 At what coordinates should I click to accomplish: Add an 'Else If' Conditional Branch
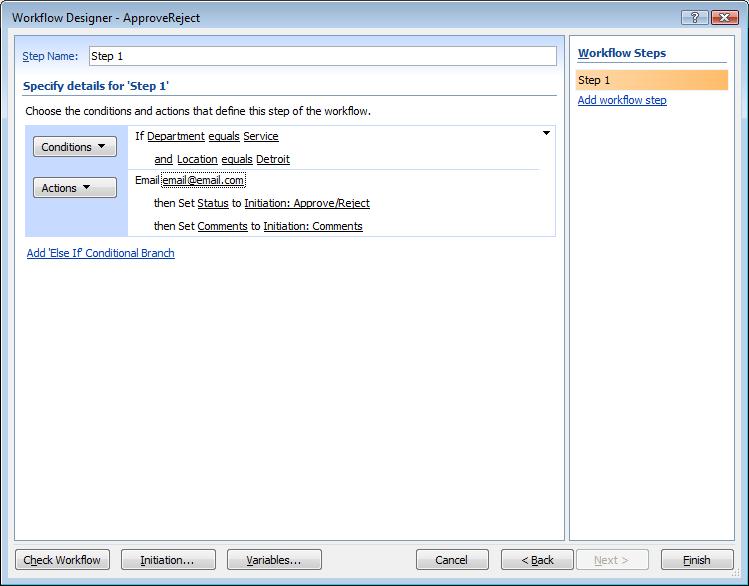[100, 253]
